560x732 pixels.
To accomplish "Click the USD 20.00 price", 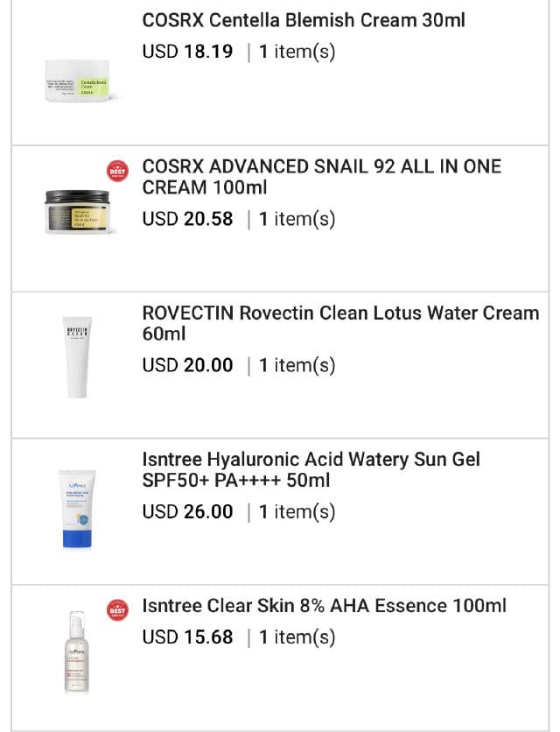I will pyautogui.click(x=187, y=365).
